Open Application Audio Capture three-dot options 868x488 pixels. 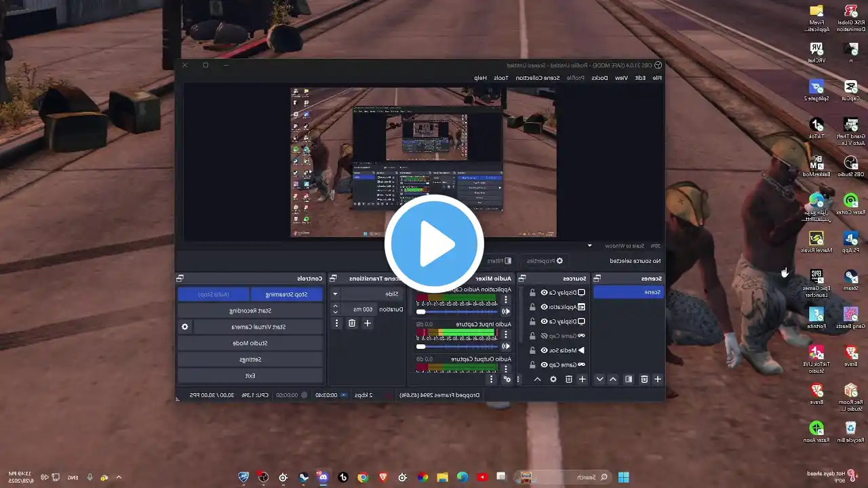point(505,300)
